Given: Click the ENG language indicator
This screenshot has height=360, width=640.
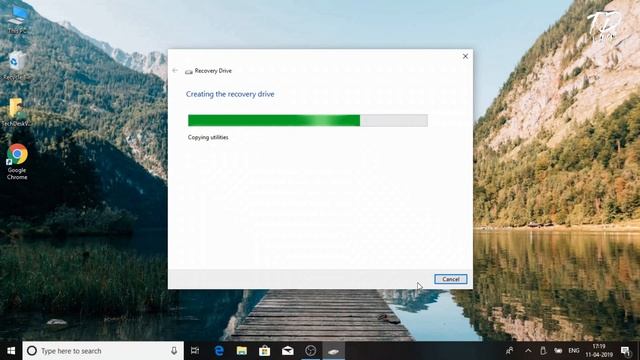Looking at the screenshot, I should [574, 351].
